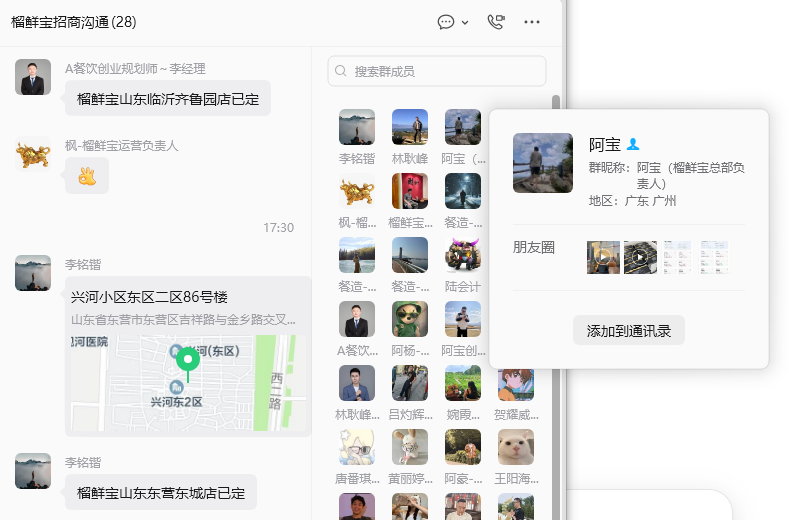Viewport: 789px width, 520px height.
Task: Click the 17:30 timestamp
Action: [x=278, y=228]
